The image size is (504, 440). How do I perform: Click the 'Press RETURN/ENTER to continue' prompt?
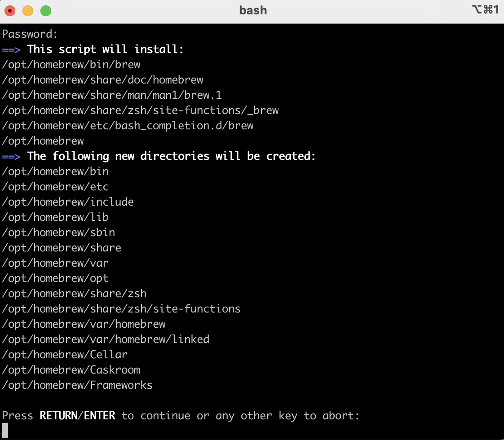point(181,416)
